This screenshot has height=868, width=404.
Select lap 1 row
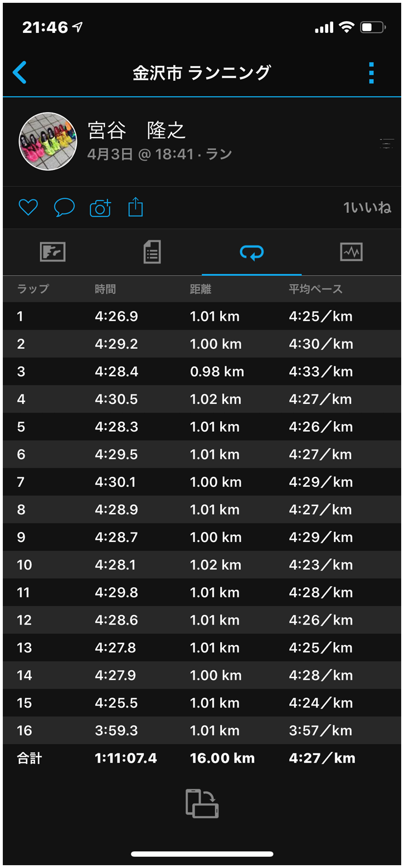click(x=202, y=316)
